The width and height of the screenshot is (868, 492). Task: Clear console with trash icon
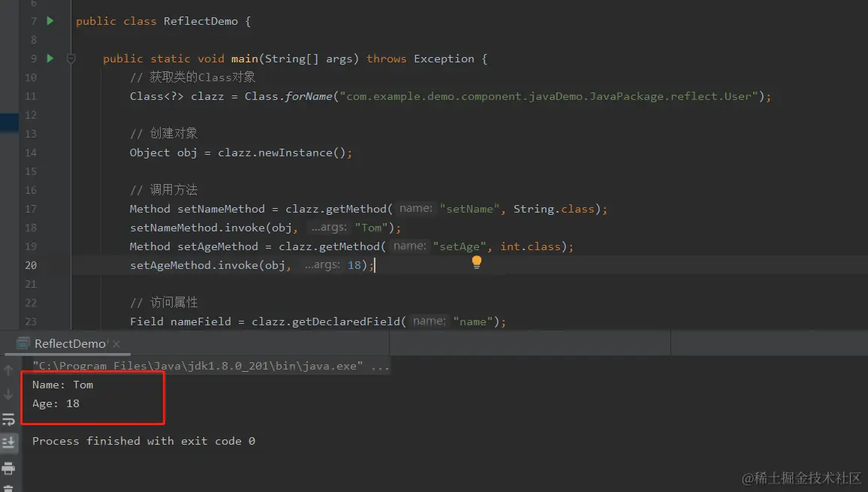(x=8, y=489)
